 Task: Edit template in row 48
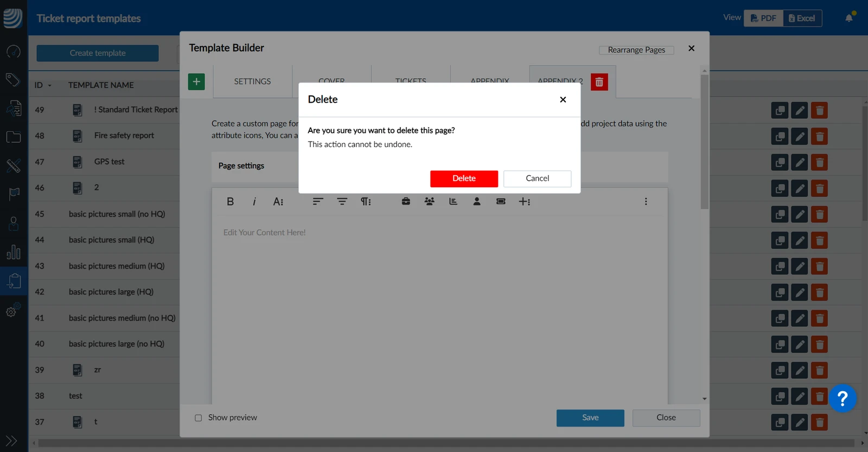(800, 137)
